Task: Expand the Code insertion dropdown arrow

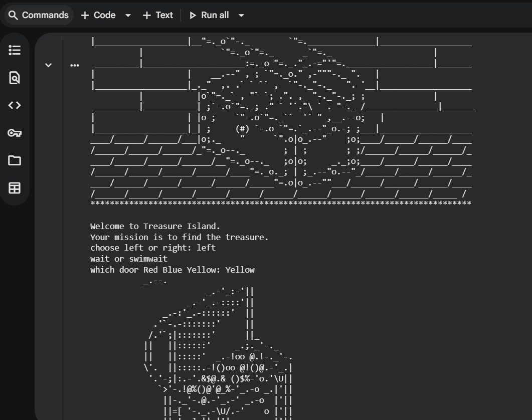Action: point(127,15)
